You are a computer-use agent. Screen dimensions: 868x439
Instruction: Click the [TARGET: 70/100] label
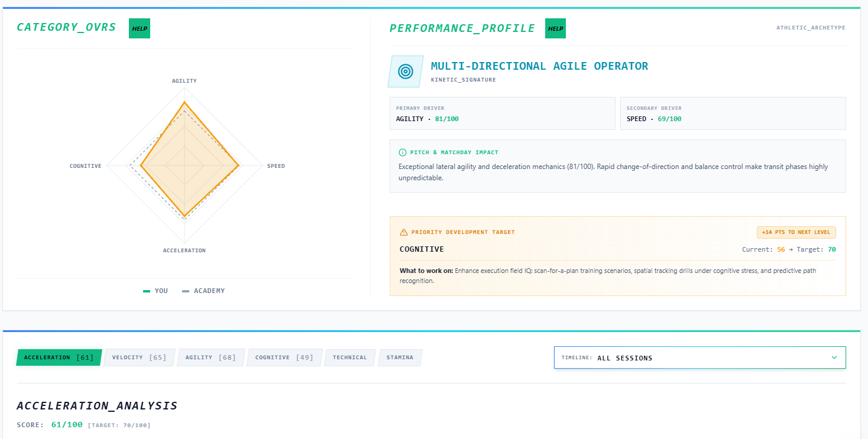click(x=119, y=425)
